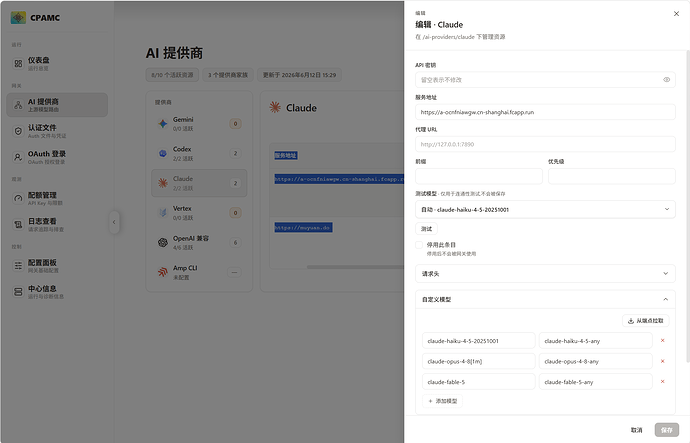The height and width of the screenshot is (443, 690).
Task: Go to 配置面板 menu item
Action: pos(57,266)
